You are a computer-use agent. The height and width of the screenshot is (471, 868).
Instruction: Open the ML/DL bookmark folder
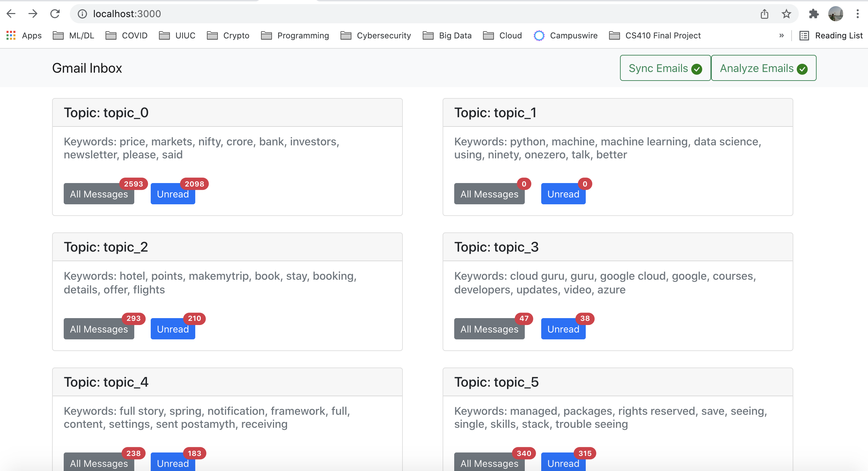click(x=73, y=35)
